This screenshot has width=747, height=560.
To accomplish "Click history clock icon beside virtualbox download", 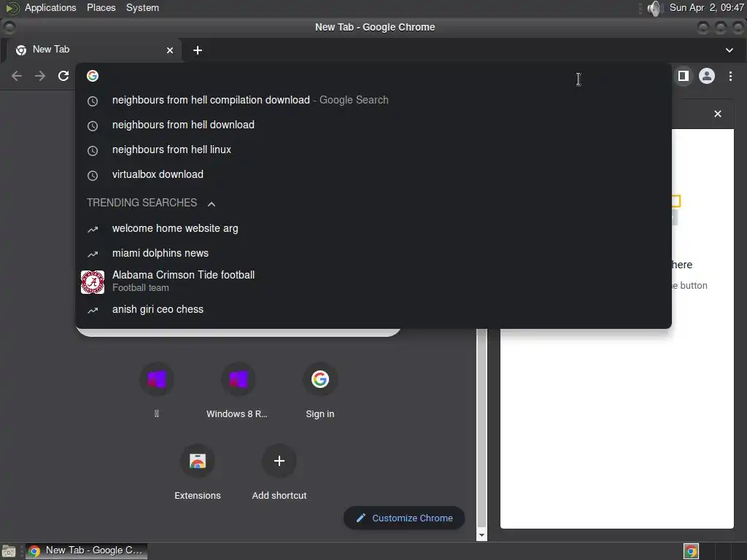I will [x=93, y=175].
